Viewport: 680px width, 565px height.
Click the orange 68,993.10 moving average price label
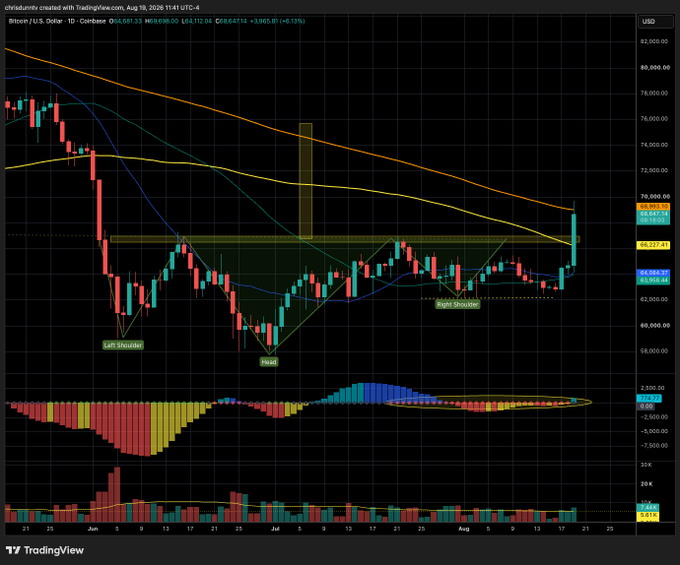654,207
